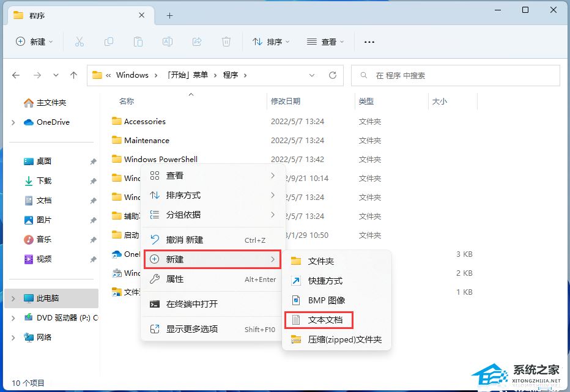Expand the OneDrive tree node chevron
The width and height of the screenshot is (570, 392).
click(13, 122)
